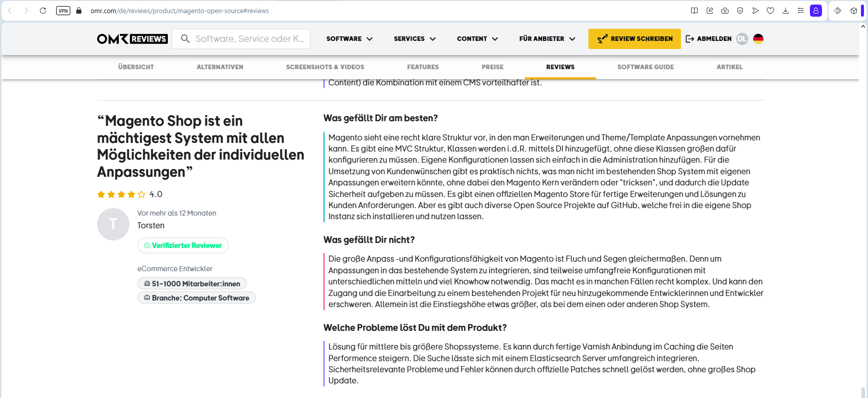Open the Für Anbieter dropdown menu
The height and width of the screenshot is (398, 868).
click(x=547, y=39)
